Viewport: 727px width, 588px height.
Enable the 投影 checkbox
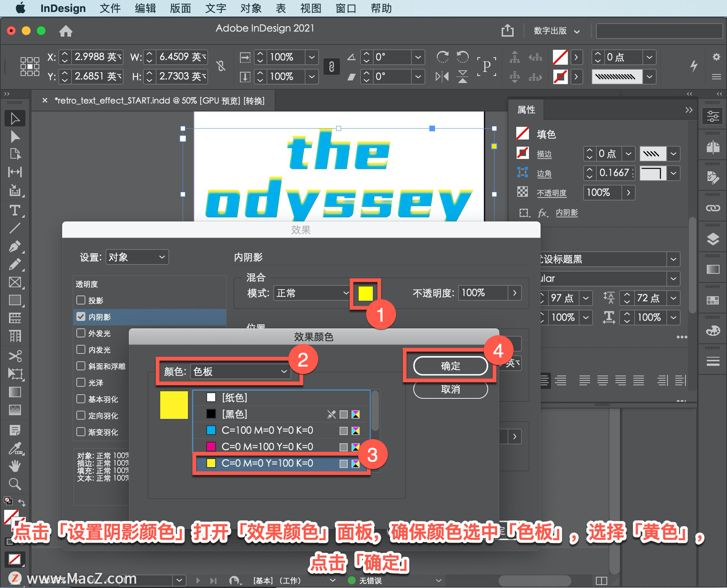(x=81, y=300)
